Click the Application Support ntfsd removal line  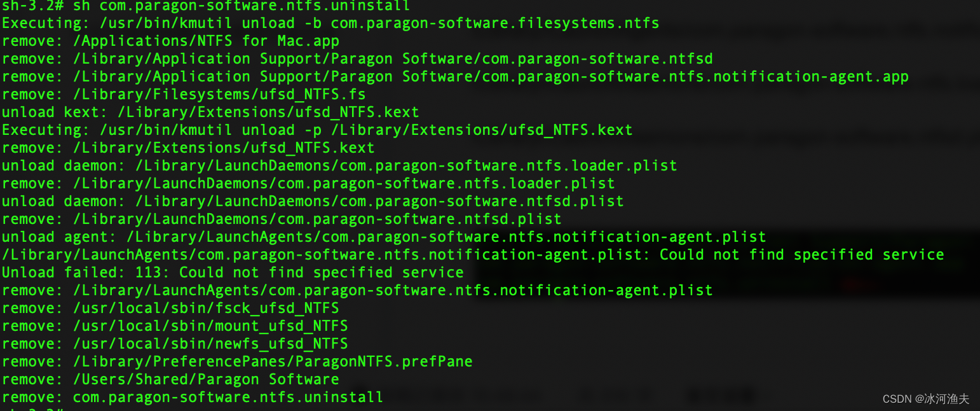[x=357, y=59]
